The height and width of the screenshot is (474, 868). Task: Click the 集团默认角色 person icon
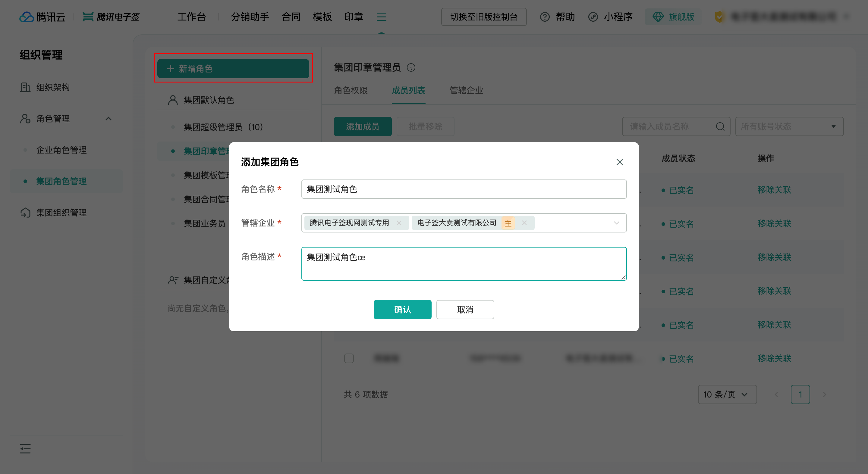pyautogui.click(x=173, y=100)
